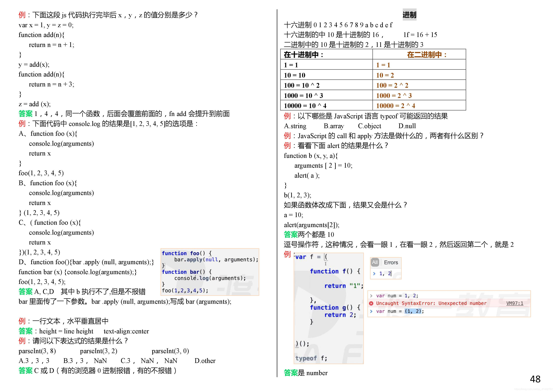Click the answer '答案两个都是 10'
Screen dimensions: 554x392
point(309,235)
